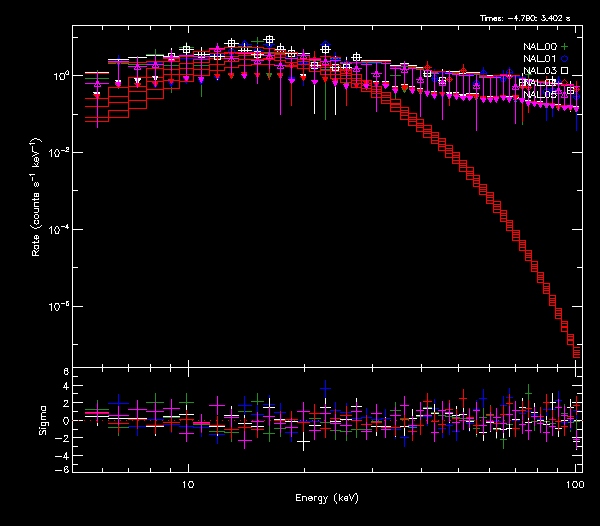Viewport: 600px width, 526px height.
Task: Click the 10⁰ tick label on rate axis
Action: coord(59,75)
